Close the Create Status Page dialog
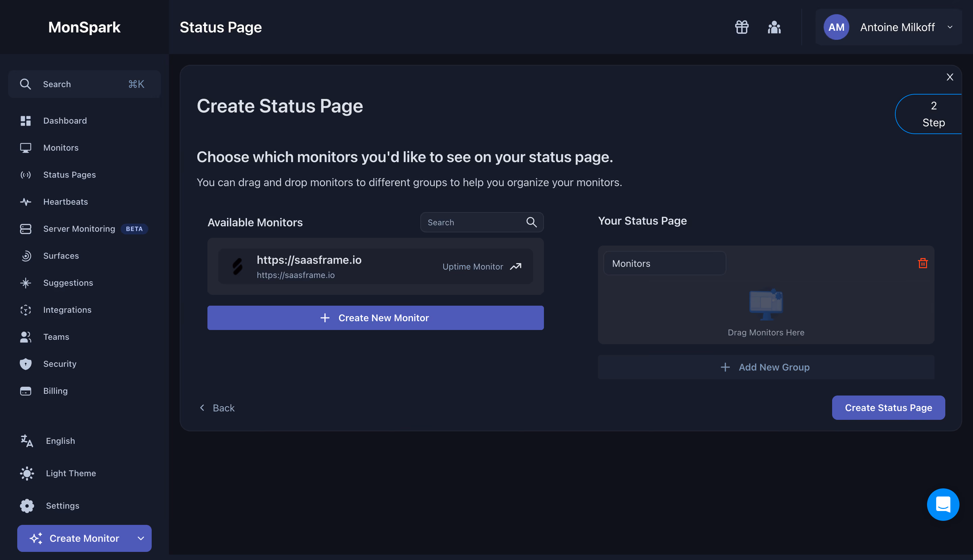Image resolution: width=973 pixels, height=560 pixels. tap(950, 77)
